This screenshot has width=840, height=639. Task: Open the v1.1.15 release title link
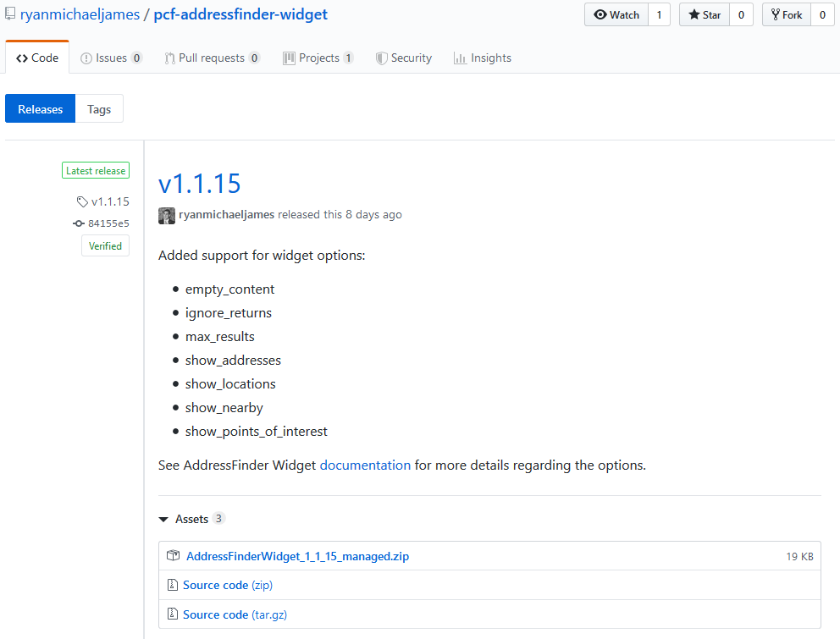pyautogui.click(x=200, y=184)
